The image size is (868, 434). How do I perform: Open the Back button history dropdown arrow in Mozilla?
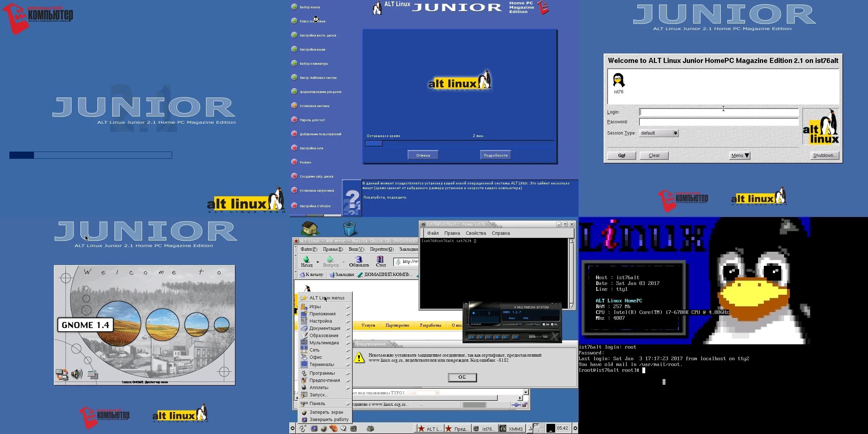coord(318,262)
